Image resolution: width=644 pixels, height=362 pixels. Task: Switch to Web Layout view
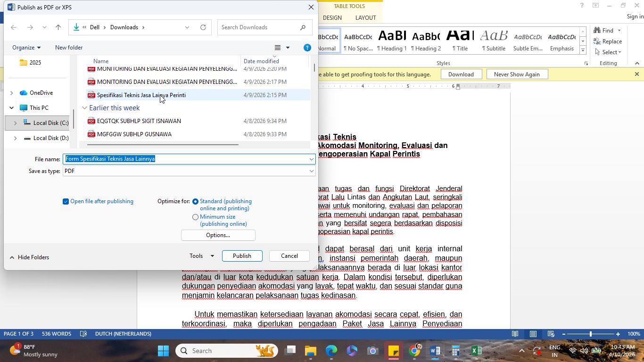pos(551,334)
